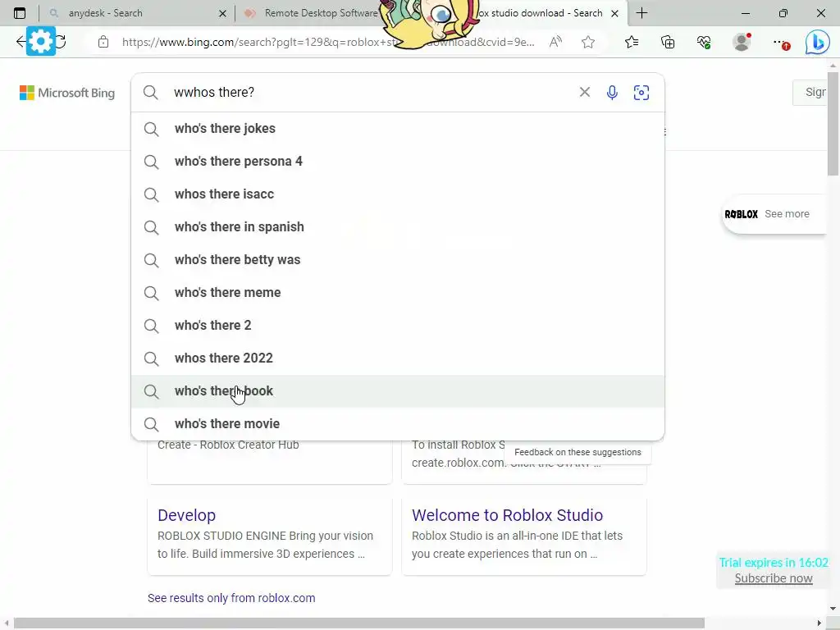Image resolution: width=840 pixels, height=630 pixels.
Task: Click the magnifier icon beside who's there movie
Action: coord(151,424)
